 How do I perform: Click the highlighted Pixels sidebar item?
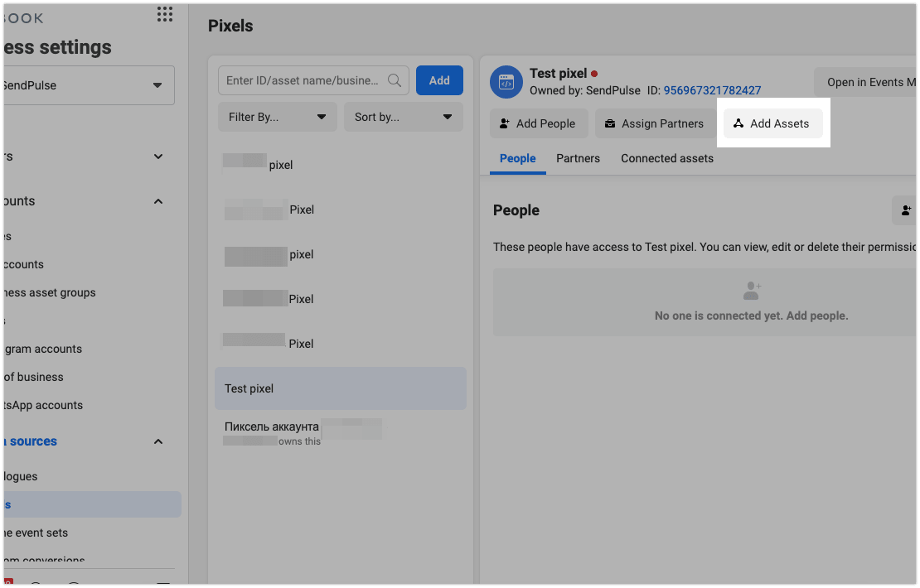click(x=92, y=504)
